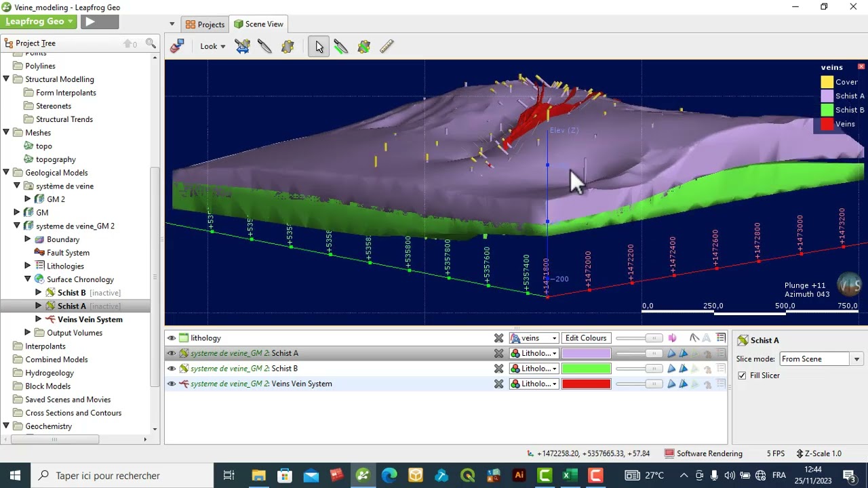Click the search icon in Project Tree
Screen dimensions: 868x488
tap(151, 43)
